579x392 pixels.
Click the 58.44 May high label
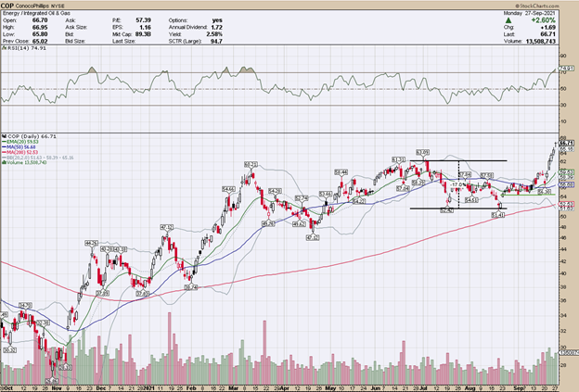pyautogui.click(x=341, y=172)
